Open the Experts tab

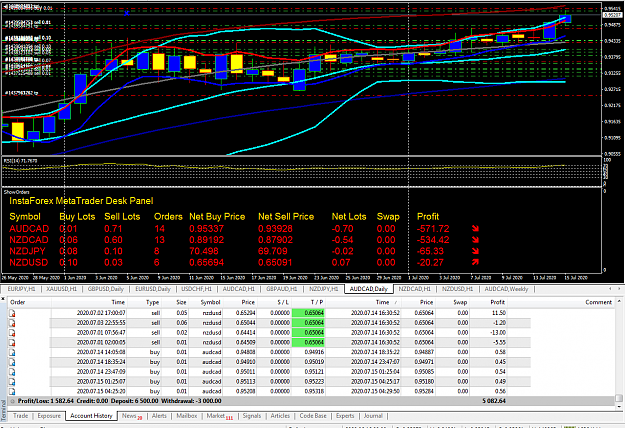coord(345,416)
